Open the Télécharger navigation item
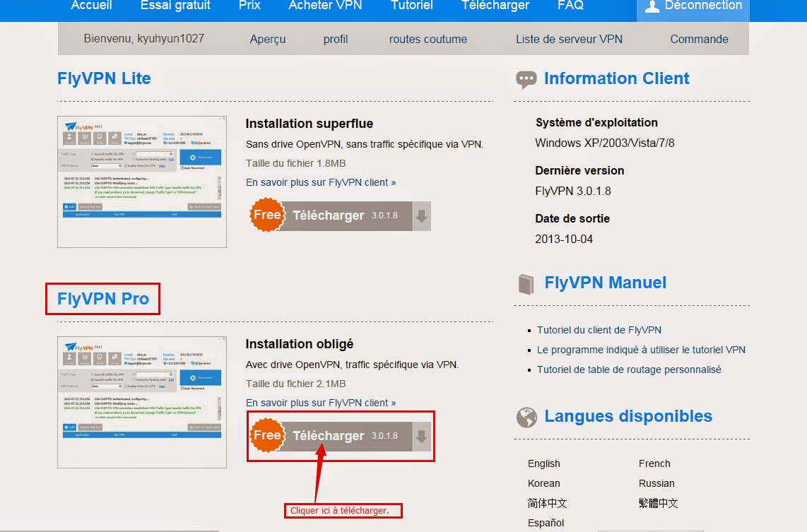This screenshot has height=532, width=807. pyautogui.click(x=495, y=6)
